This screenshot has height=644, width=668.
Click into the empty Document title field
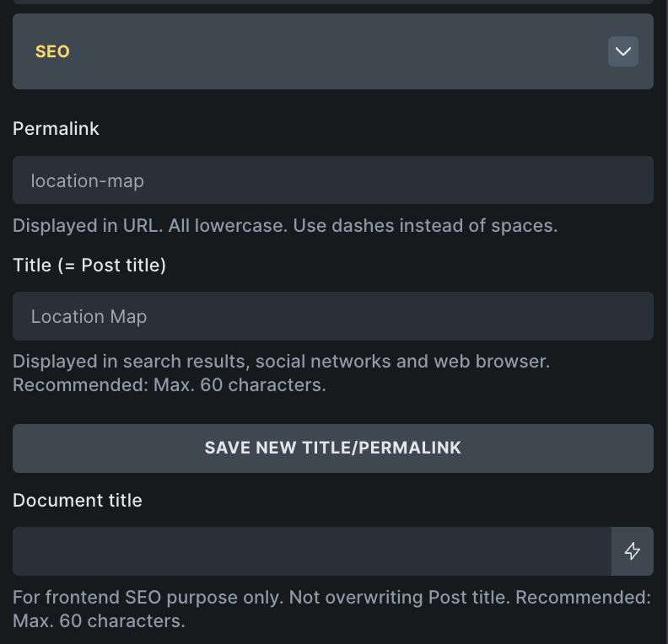pos(311,551)
